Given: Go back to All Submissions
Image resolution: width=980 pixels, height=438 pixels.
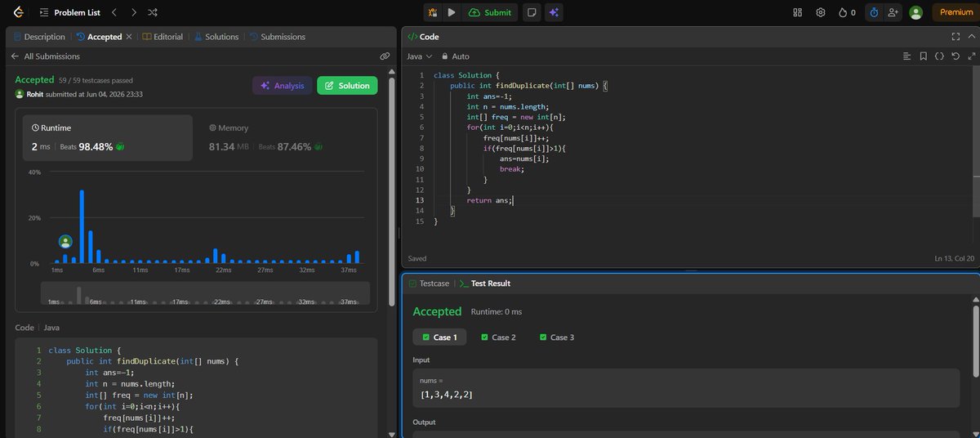Looking at the screenshot, I should click(45, 56).
